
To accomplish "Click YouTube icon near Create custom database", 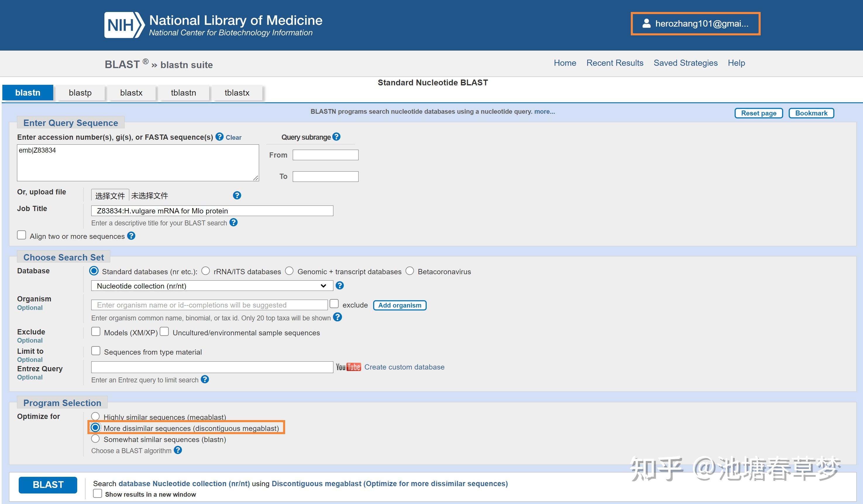I will pyautogui.click(x=348, y=367).
